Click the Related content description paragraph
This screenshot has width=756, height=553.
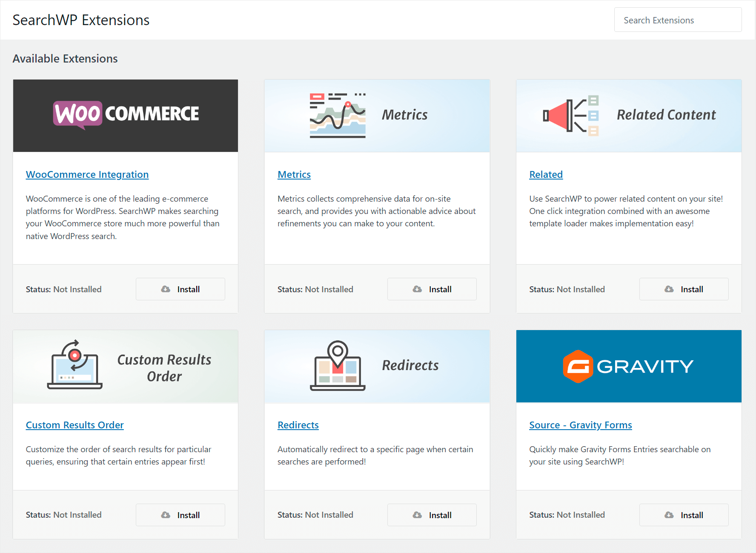click(626, 211)
